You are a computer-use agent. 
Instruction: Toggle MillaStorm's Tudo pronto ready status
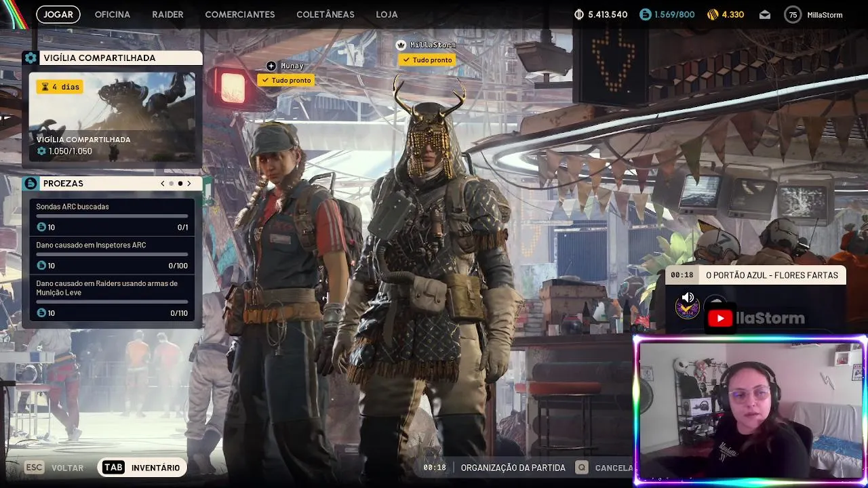(x=427, y=60)
